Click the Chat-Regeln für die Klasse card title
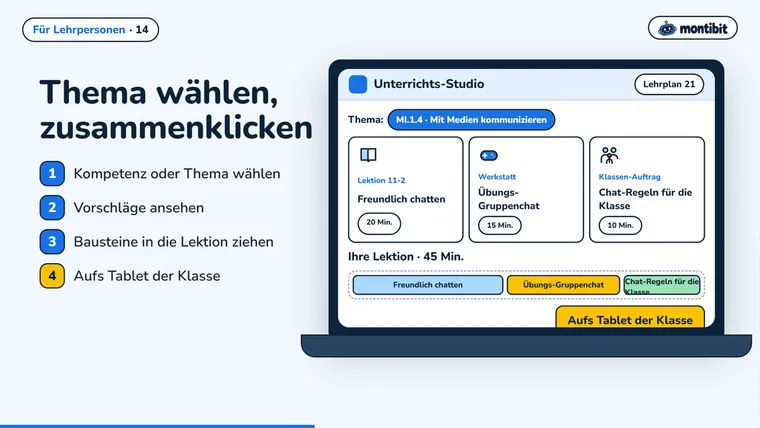This screenshot has width=760, height=428. pyautogui.click(x=645, y=199)
